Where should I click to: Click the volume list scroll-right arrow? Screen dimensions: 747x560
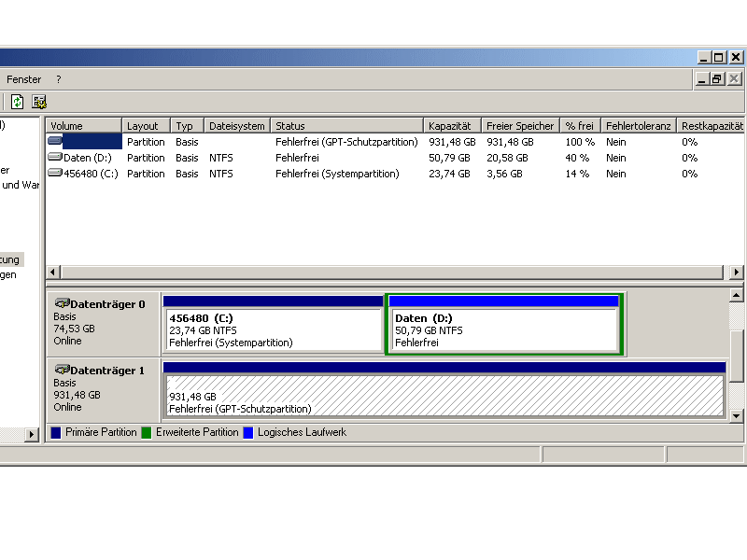tap(736, 272)
